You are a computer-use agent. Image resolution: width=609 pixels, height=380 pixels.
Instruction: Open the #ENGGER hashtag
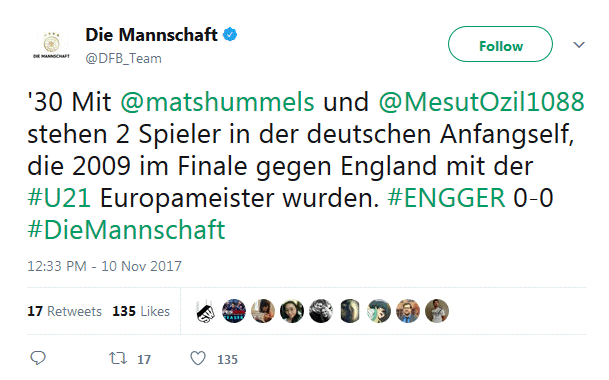[446, 198]
